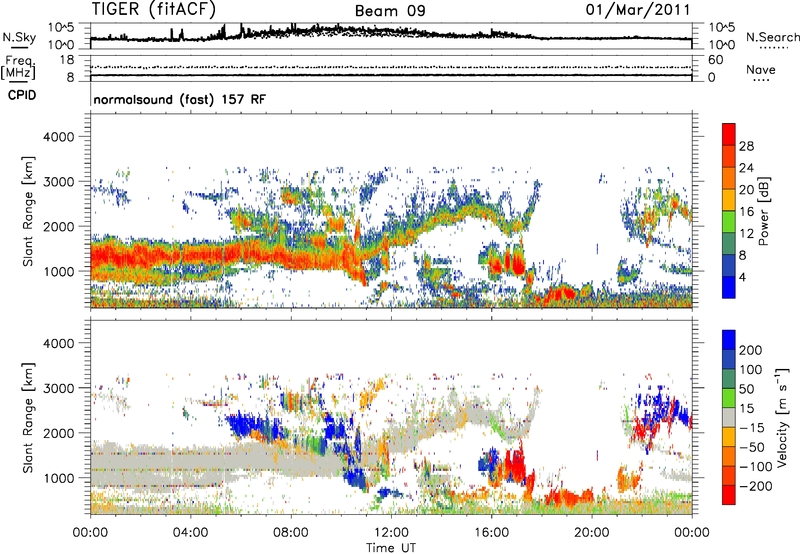Image resolution: width=800 pixels, height=554 pixels.
Task: Click the blue top of velocity colorbar
Action: 729,340
